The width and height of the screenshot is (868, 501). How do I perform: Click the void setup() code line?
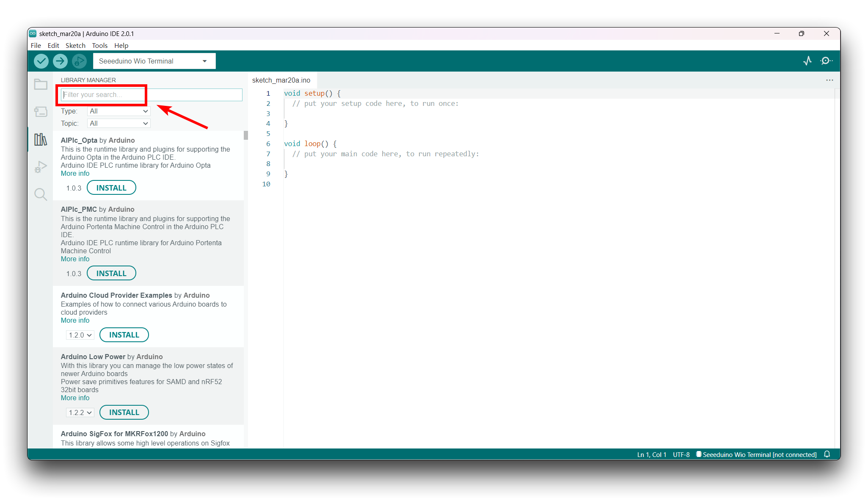[312, 93]
